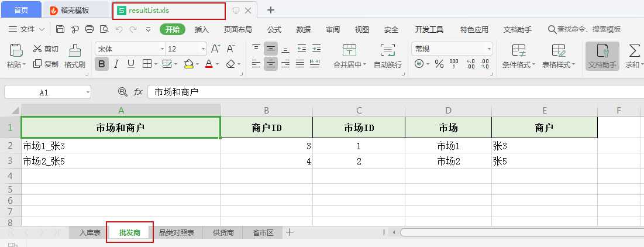Enable 自动换行 text wrapping
The width and height of the screenshot is (644, 247).
pyautogui.click(x=388, y=56)
